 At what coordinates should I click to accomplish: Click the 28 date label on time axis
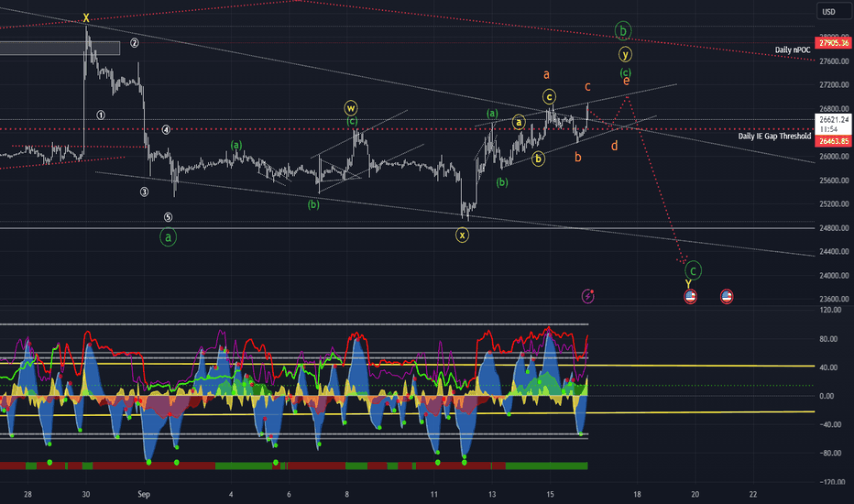27,494
